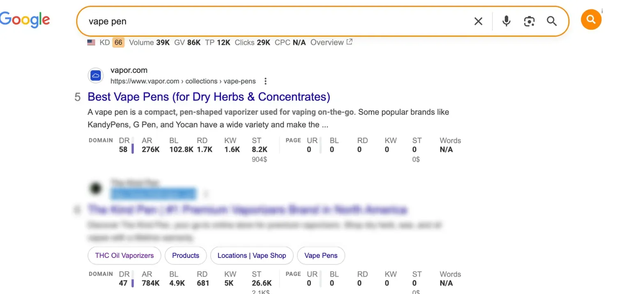Select the Vape Pens sitelink chip
This screenshot has width=644, height=294.
[x=321, y=255]
